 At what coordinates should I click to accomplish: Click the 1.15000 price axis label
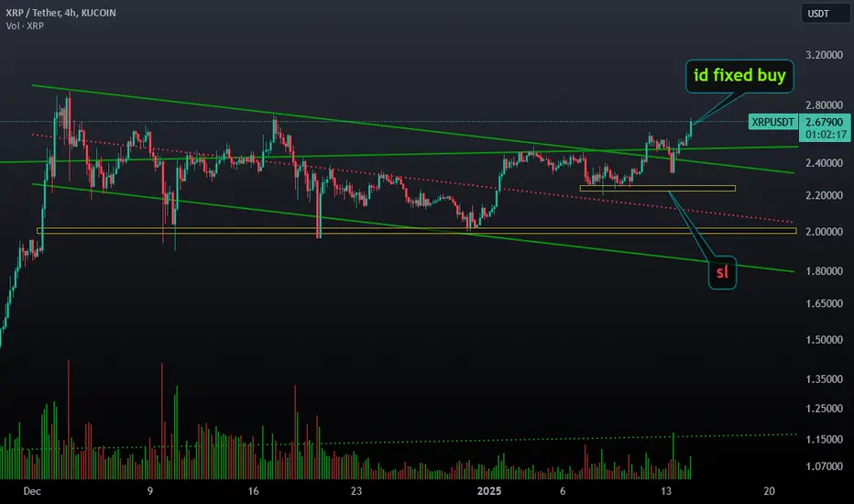pyautogui.click(x=824, y=439)
